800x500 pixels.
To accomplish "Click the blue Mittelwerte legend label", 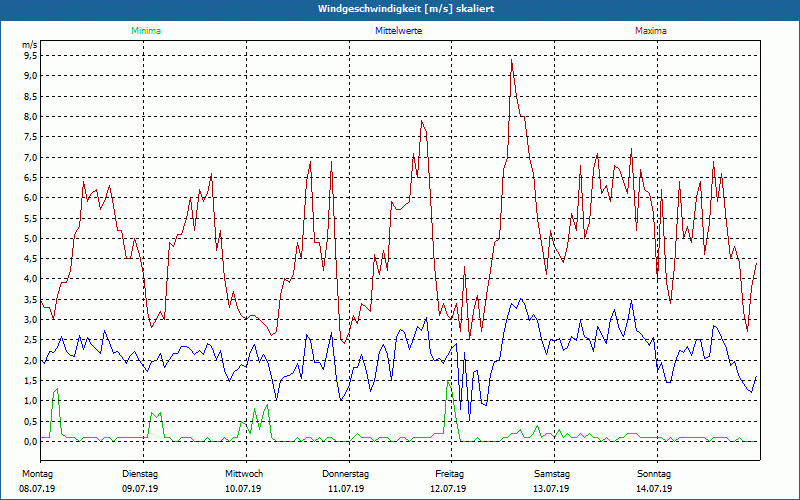I will [x=398, y=31].
